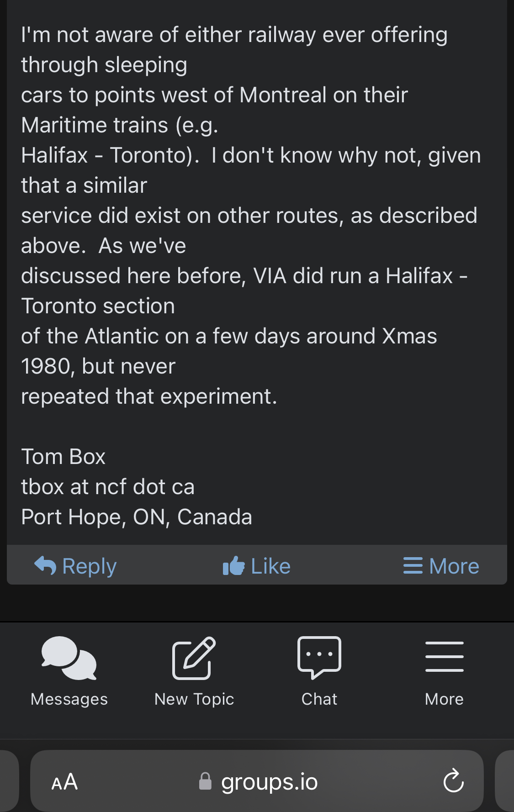Open Messages speech bubbles icon
Screen dimensions: 514x812
[x=69, y=658]
